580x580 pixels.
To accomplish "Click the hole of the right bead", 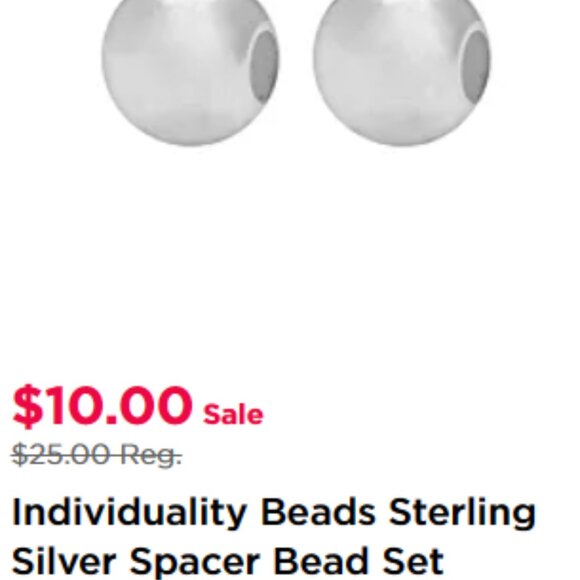I will click(x=476, y=66).
